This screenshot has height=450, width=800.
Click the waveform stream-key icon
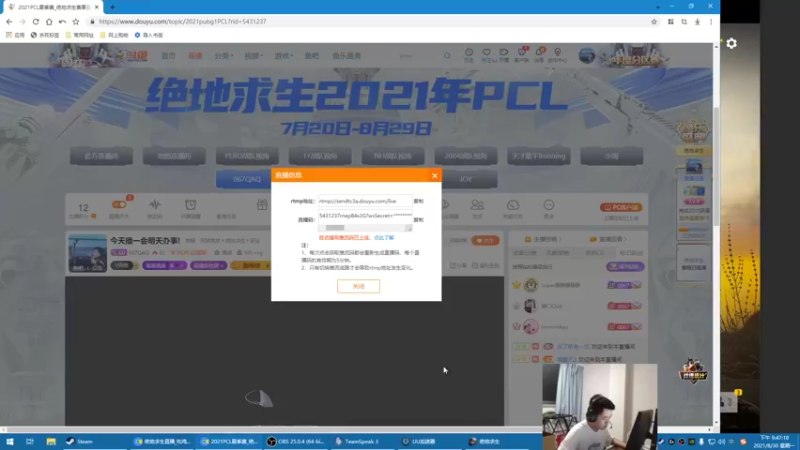155,205
